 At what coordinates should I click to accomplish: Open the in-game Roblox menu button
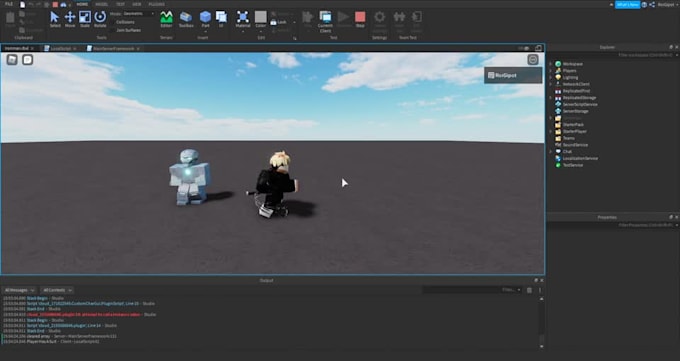point(12,59)
